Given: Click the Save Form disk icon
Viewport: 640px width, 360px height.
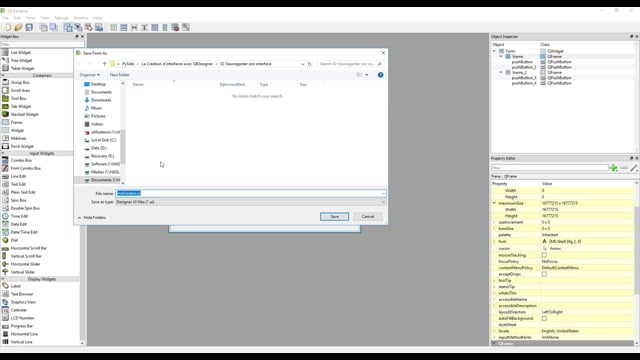Looking at the screenshot, I should (29, 27).
